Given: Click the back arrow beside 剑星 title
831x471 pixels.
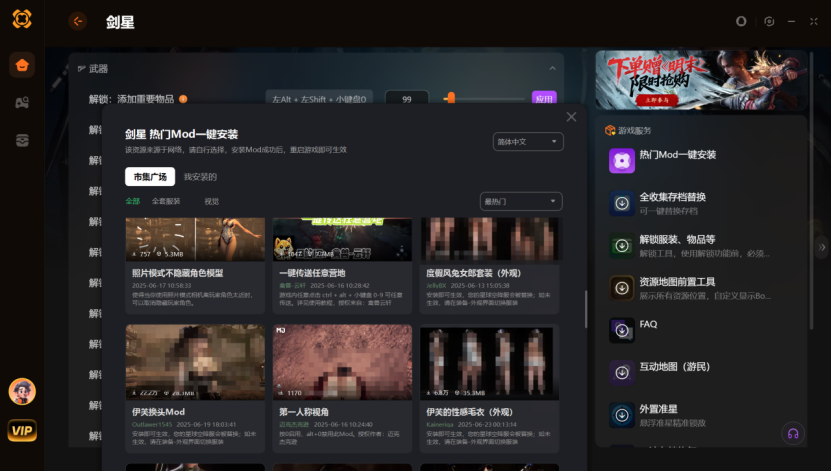Looking at the screenshot, I should pyautogui.click(x=78, y=21).
